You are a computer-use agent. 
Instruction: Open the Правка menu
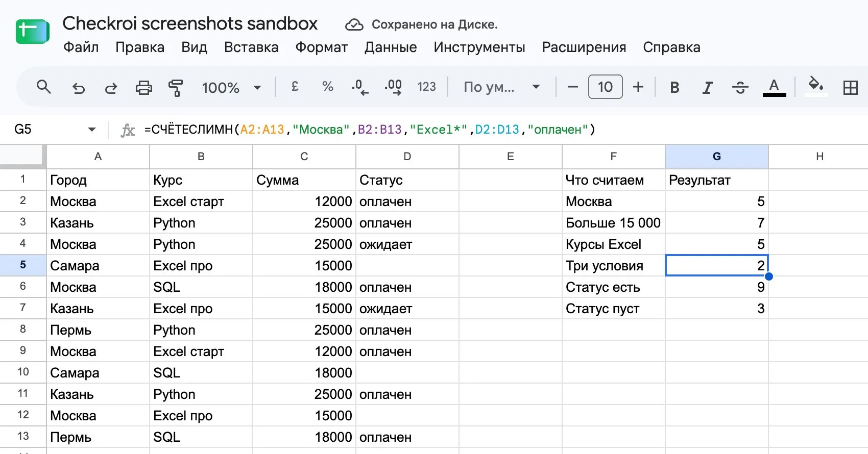pyautogui.click(x=140, y=47)
